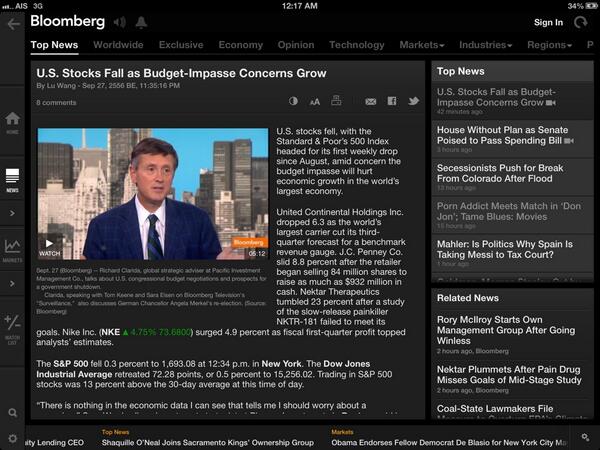Switch to the Technology tab
Screen dimensions: 600x450
357,45
